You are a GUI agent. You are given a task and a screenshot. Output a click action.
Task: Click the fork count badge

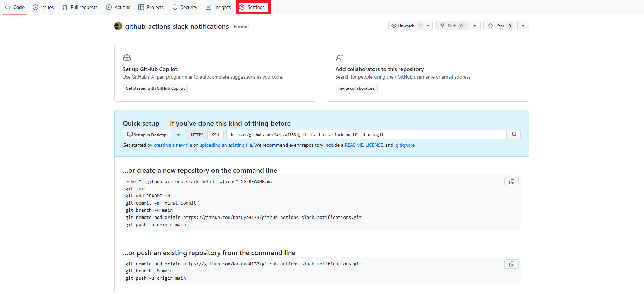click(x=462, y=26)
